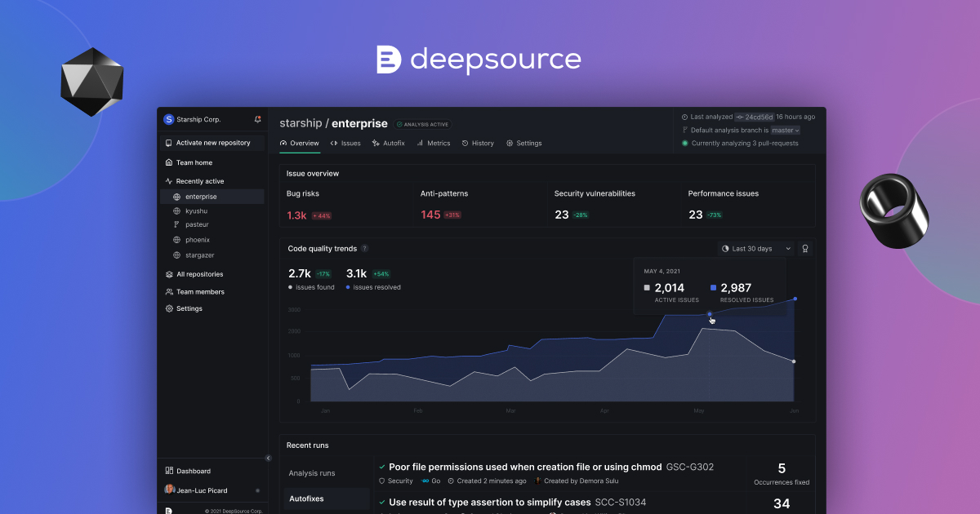
Task: Click the Metrics bar-chart icon
Action: click(420, 143)
